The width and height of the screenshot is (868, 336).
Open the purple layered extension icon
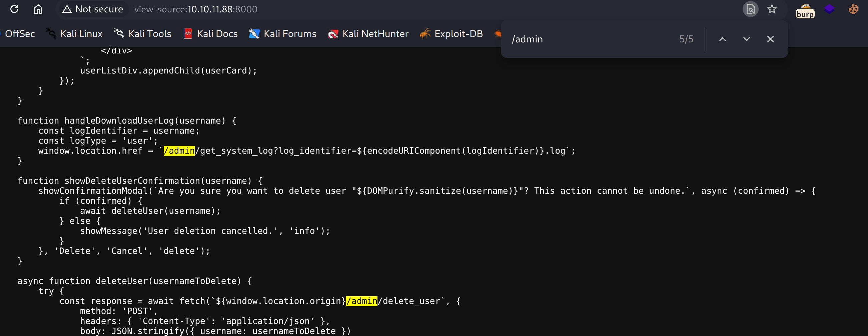point(829,9)
